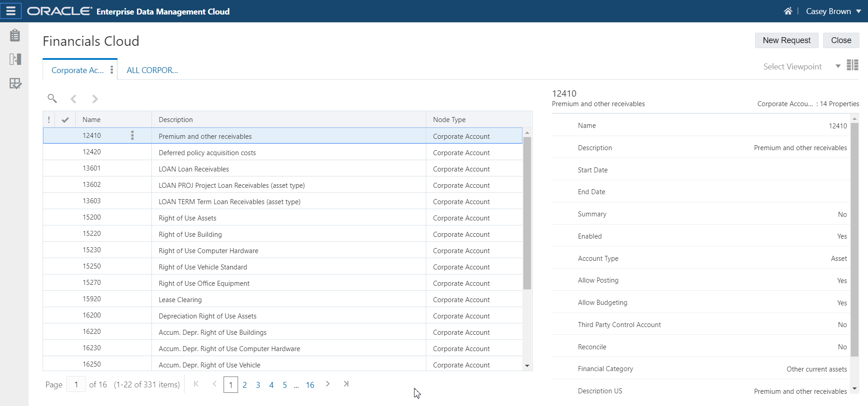
Task: Select row 15920 Lease Clearing
Action: click(283, 299)
